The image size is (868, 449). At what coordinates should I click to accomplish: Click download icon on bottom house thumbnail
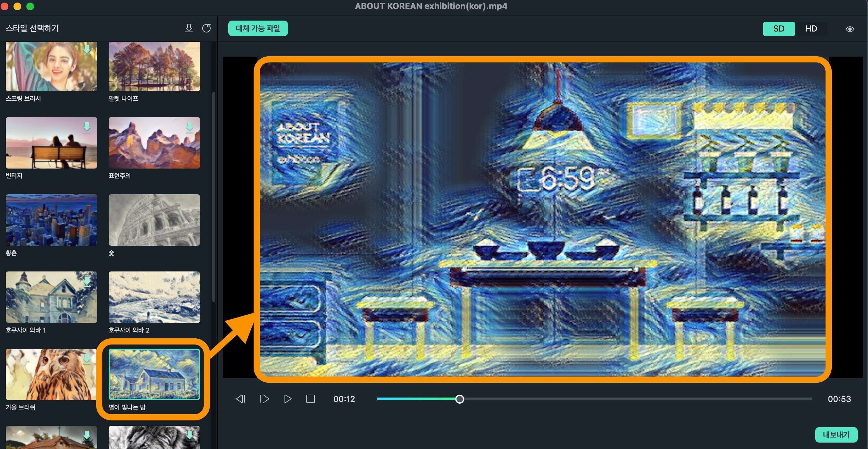87,436
